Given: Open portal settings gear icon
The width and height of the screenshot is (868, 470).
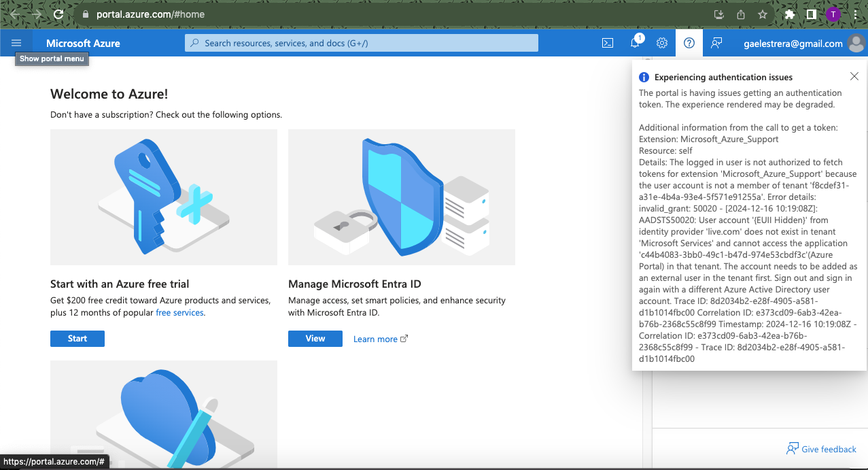Looking at the screenshot, I should click(662, 43).
